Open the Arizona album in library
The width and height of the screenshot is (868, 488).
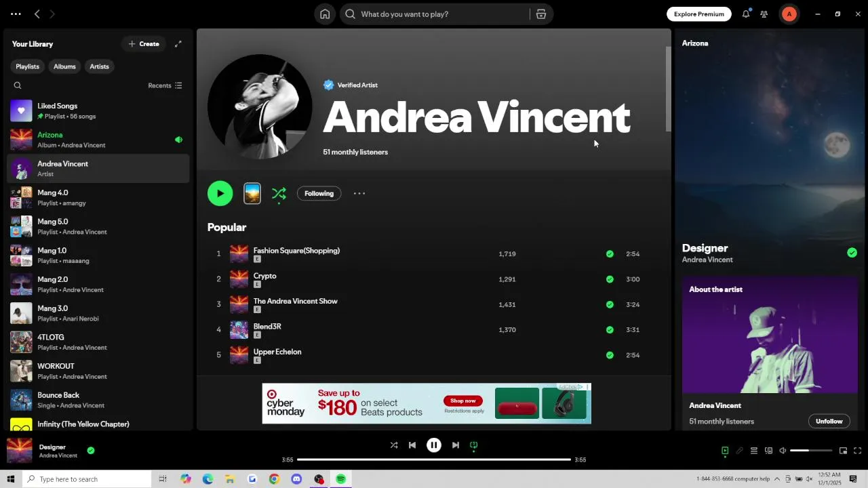click(98, 140)
